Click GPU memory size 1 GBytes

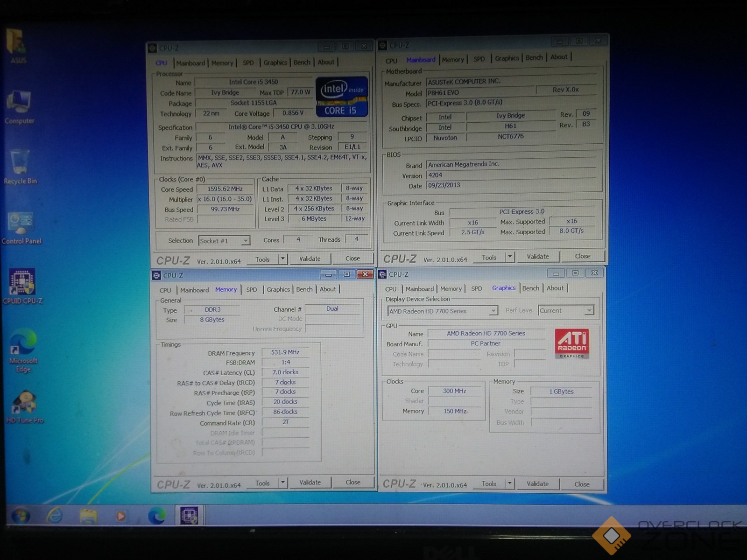click(x=561, y=392)
